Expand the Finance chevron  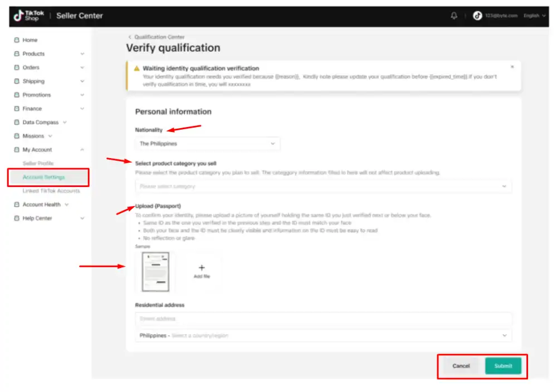tap(82, 109)
